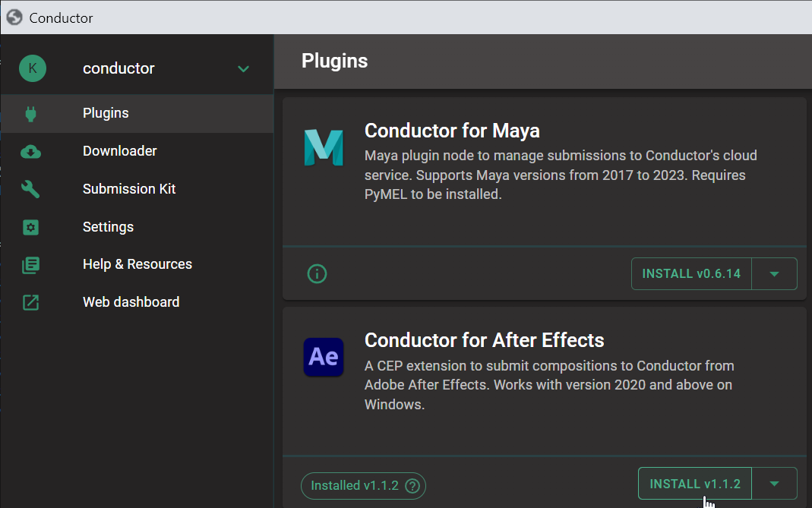
Task: Click the Plugins page heading
Action: (334, 61)
